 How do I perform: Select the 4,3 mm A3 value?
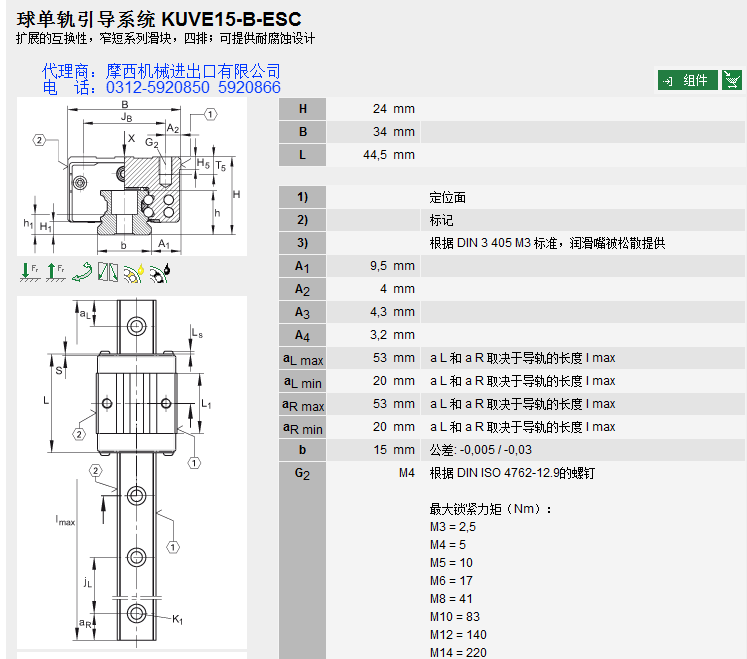[x=392, y=312]
